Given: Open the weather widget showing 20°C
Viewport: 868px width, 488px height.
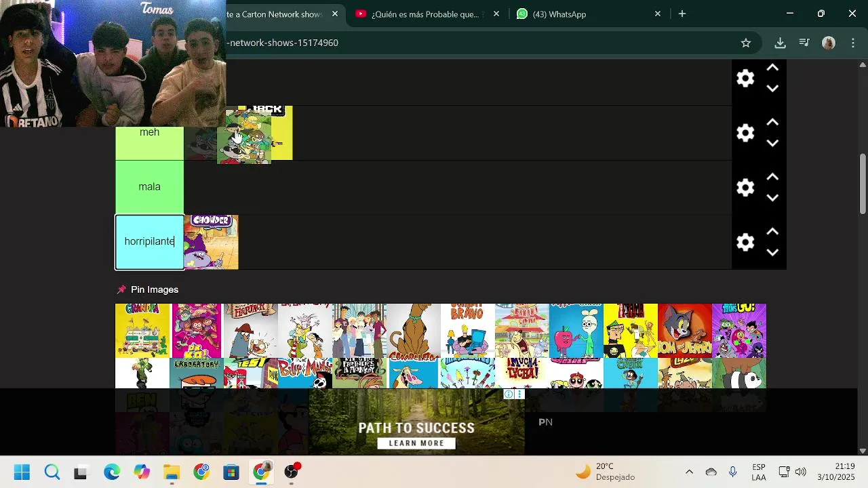Looking at the screenshot, I should pos(606,472).
